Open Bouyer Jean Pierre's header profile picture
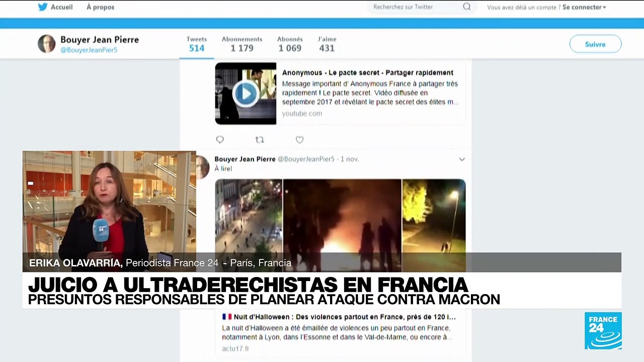Viewport: 644px width, 362px height. coord(47,44)
